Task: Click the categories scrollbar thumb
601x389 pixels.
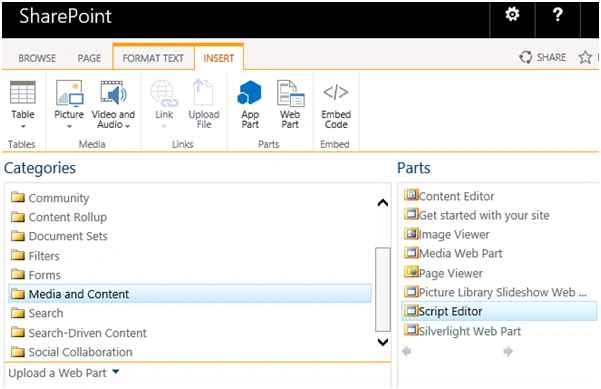Action: coord(383,289)
